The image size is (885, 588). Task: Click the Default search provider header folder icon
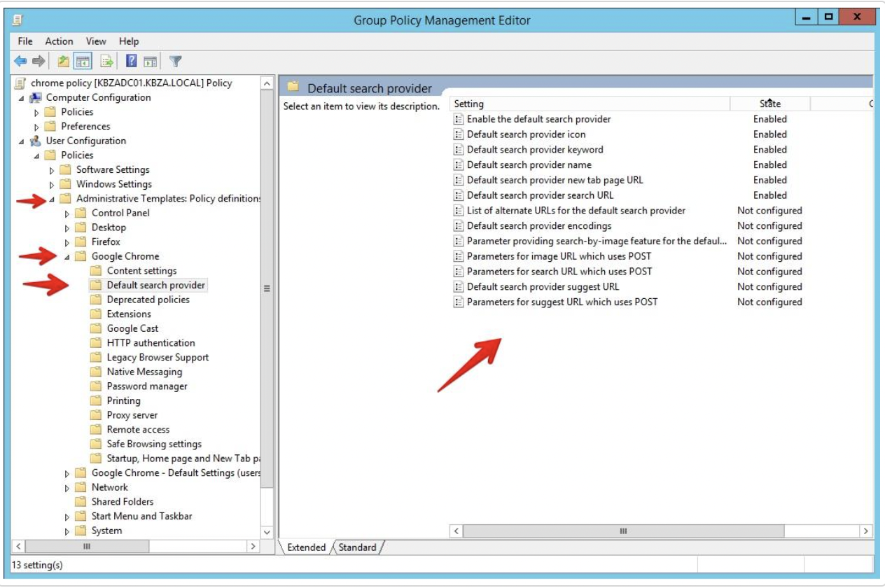coord(293,87)
